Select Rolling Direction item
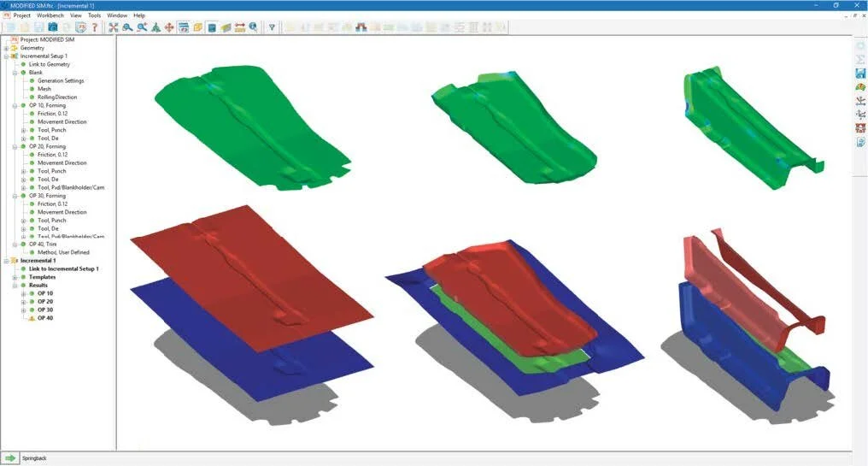The height and width of the screenshot is (466, 868). coord(57,97)
